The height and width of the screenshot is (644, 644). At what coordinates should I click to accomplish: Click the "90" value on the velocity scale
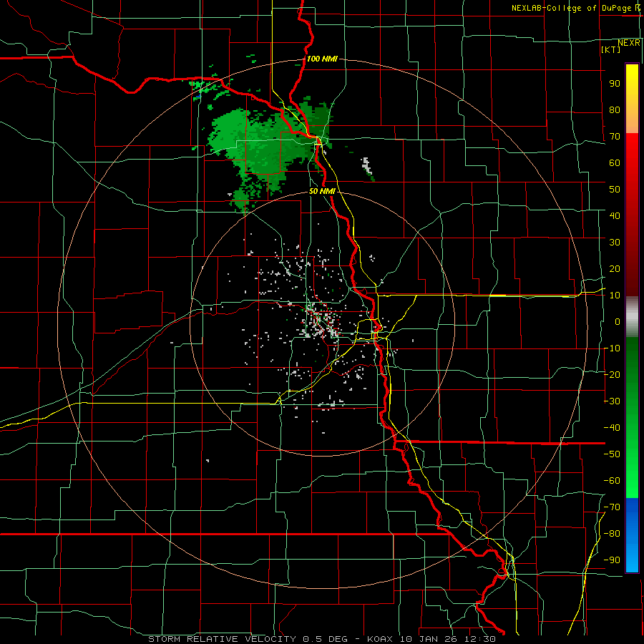click(615, 84)
